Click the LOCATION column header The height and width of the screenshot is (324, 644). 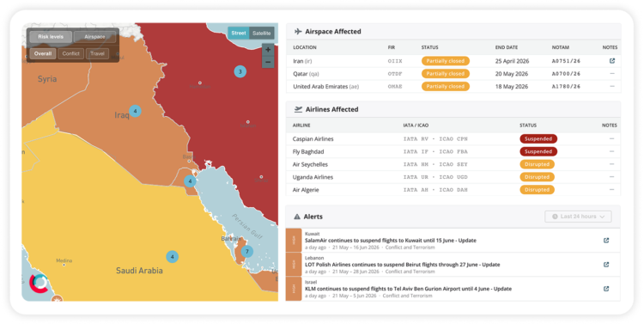[304, 47]
